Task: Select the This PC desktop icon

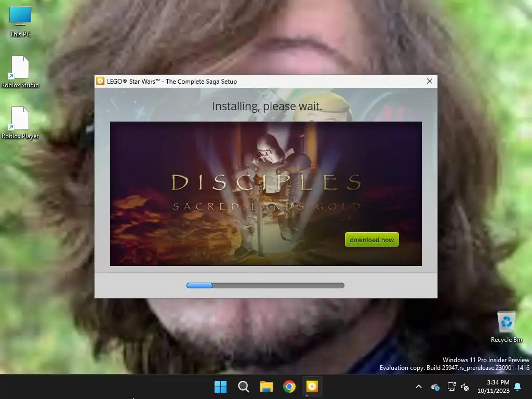Action: [20, 22]
